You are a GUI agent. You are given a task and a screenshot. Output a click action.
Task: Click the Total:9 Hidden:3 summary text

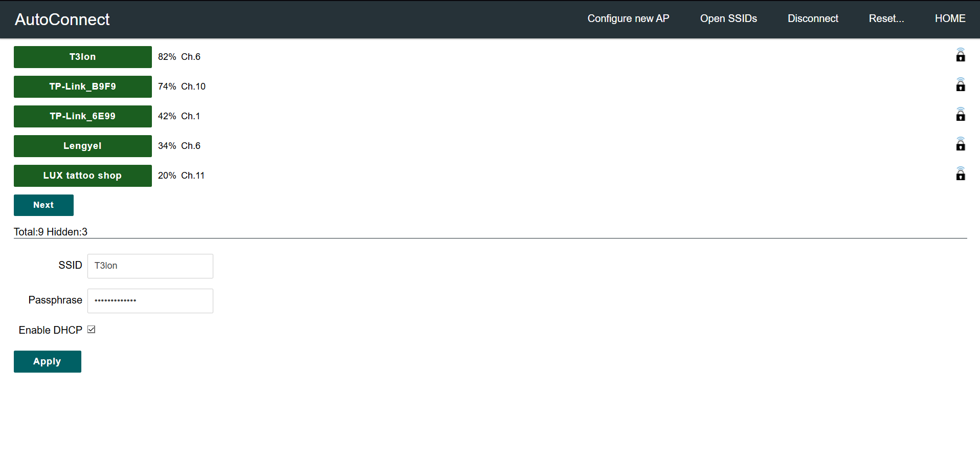pos(51,232)
